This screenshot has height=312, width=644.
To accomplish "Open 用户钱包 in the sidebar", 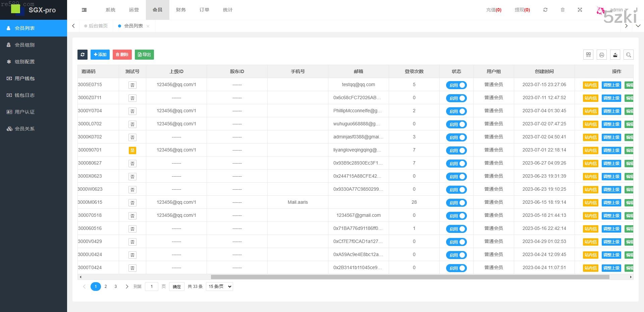I will coord(24,78).
